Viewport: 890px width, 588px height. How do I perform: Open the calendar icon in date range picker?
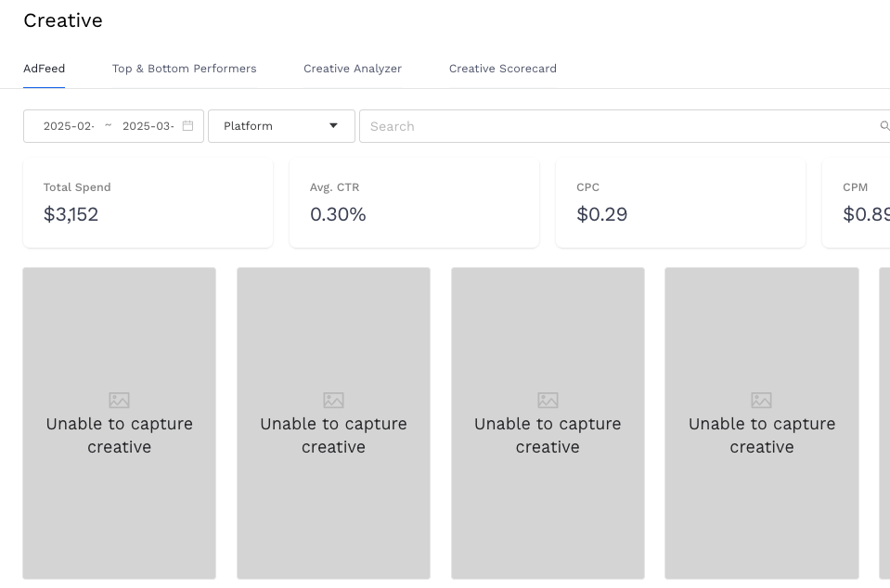click(x=187, y=126)
